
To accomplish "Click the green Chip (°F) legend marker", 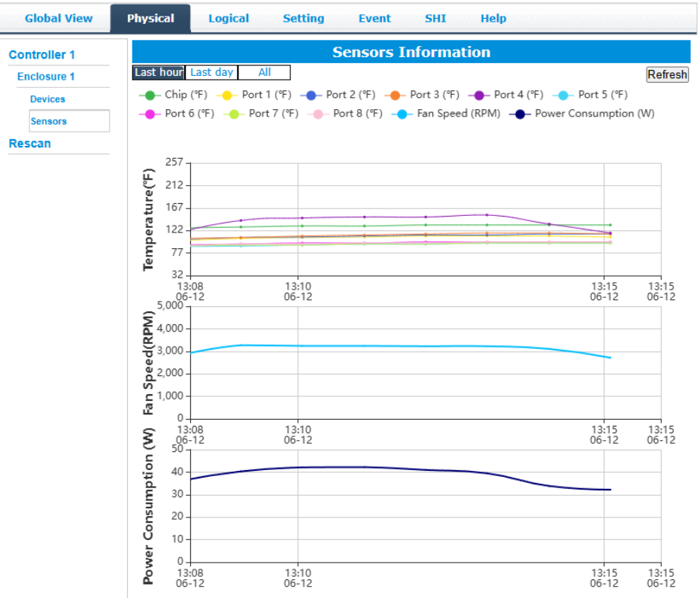I will (x=151, y=95).
